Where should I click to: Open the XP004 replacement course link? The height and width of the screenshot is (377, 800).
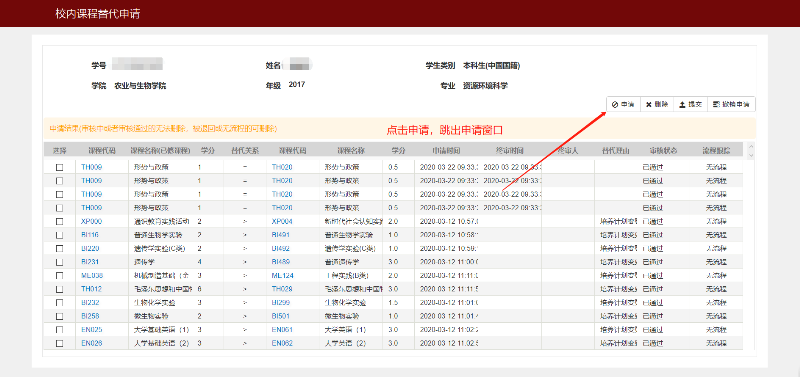point(282,221)
